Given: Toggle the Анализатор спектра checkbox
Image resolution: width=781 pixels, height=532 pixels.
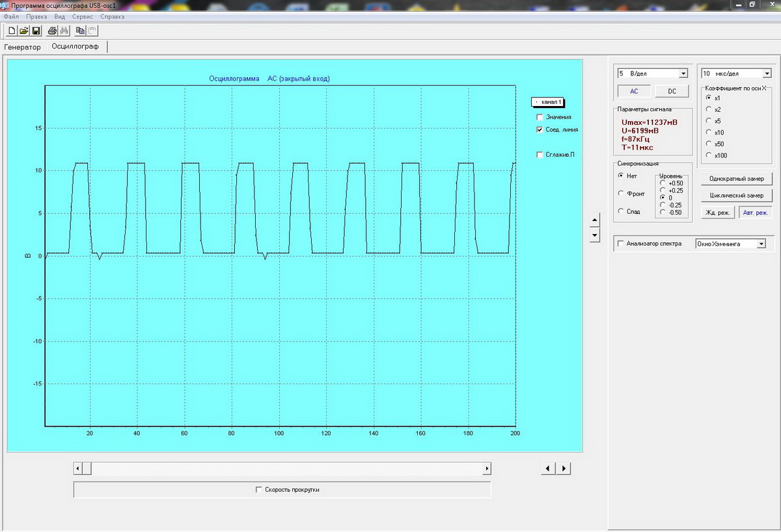Looking at the screenshot, I should 620,244.
